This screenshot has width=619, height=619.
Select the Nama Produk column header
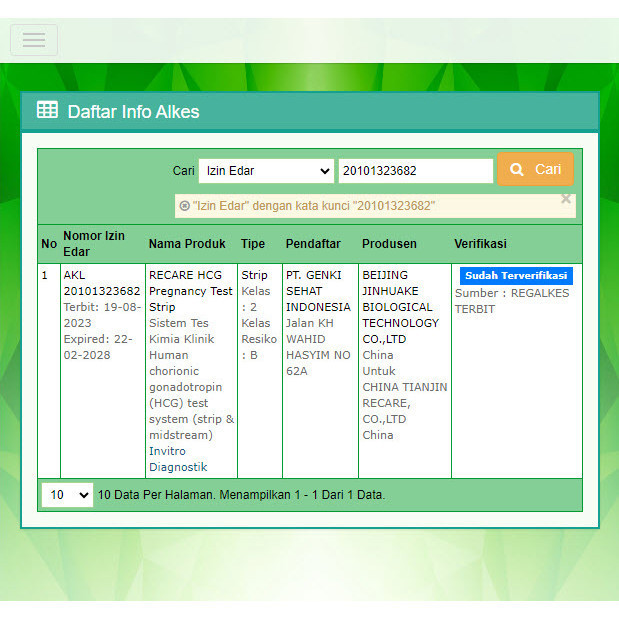click(190, 244)
